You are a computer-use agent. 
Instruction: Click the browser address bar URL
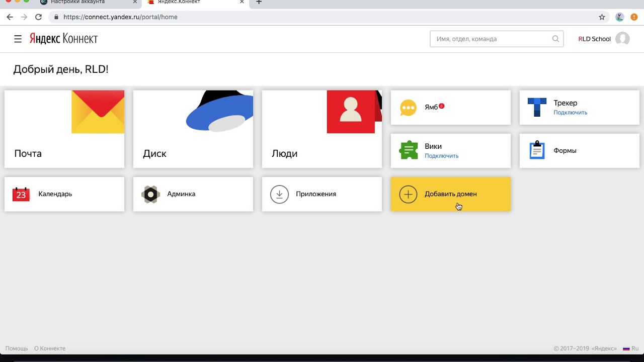120,17
